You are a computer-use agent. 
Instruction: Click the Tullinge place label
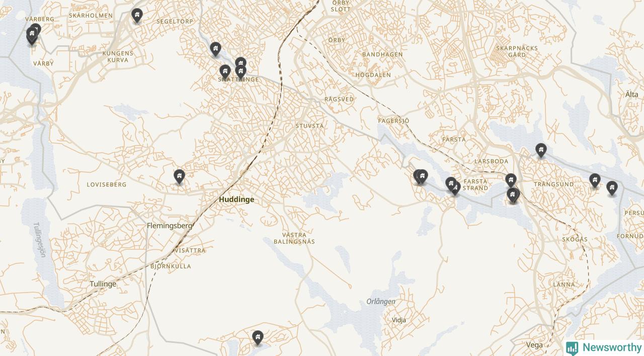(103, 284)
